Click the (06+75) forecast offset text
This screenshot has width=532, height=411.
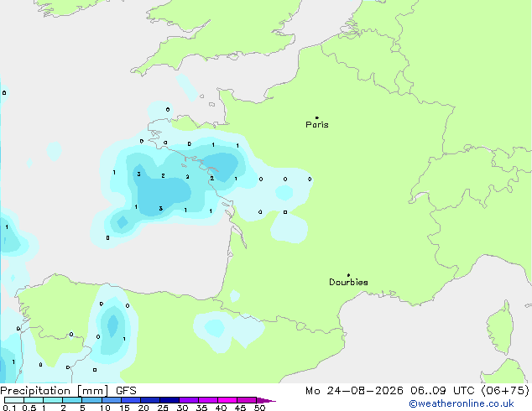point(505,391)
